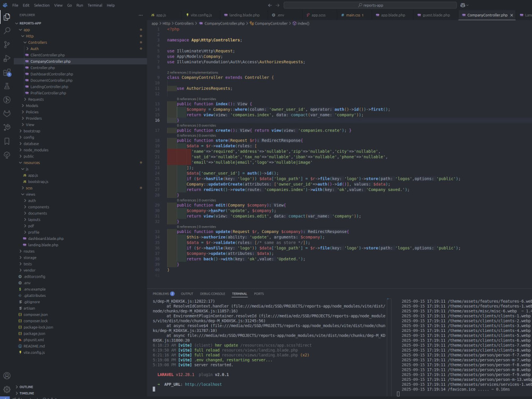This screenshot has width=532, height=399.
Task: Open artisan file in explorer
Action: pos(29,308)
